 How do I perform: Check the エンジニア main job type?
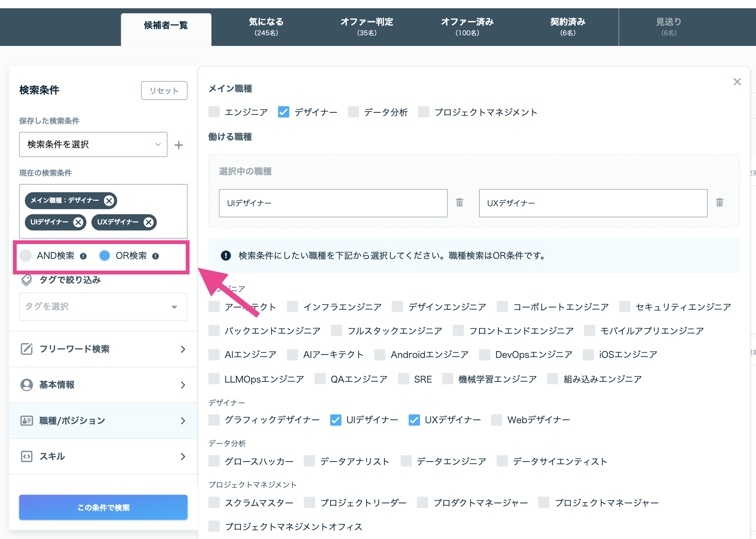click(214, 112)
